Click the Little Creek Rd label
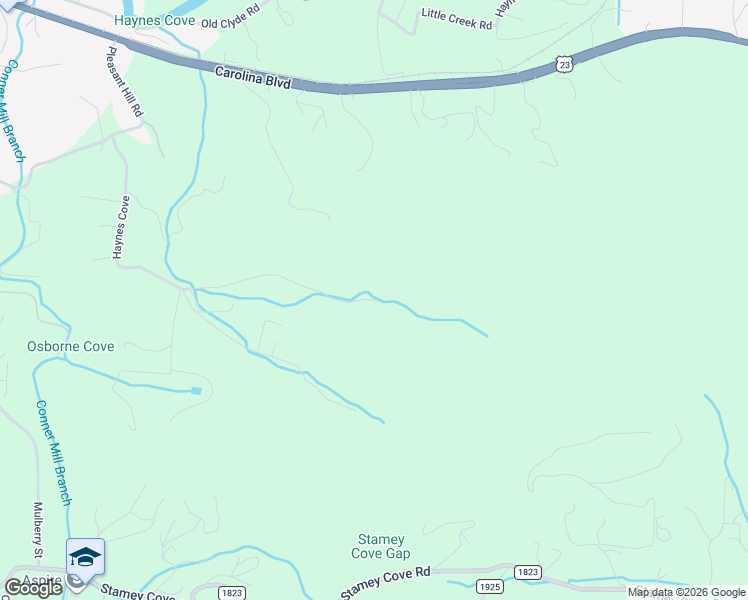This screenshot has height=600, width=748. (x=457, y=20)
